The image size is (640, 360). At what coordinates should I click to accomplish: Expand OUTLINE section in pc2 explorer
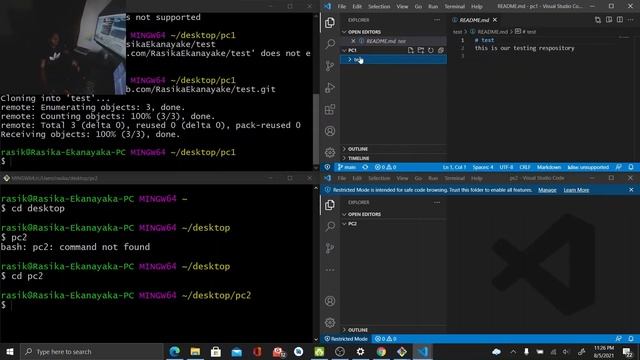(x=394, y=330)
